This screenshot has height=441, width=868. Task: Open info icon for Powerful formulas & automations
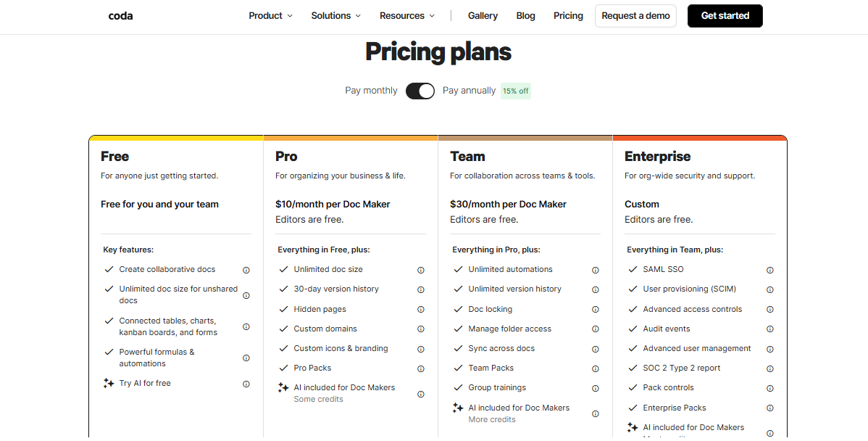[x=246, y=358]
